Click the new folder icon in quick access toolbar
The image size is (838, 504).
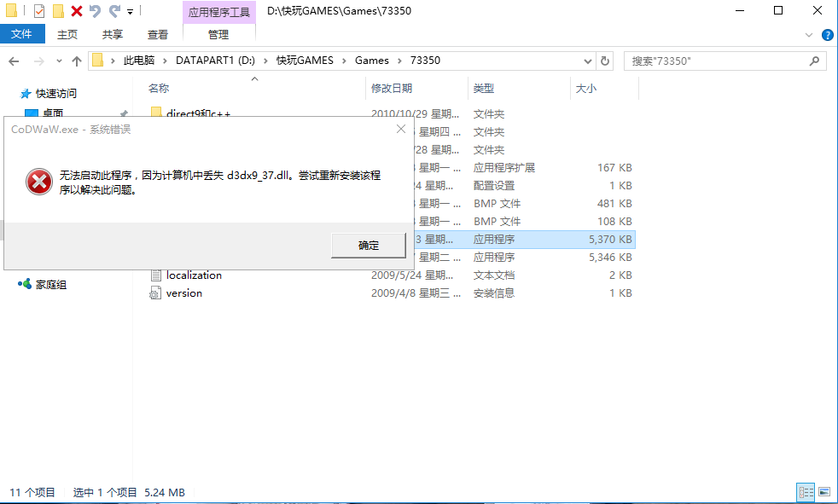pyautogui.click(x=58, y=11)
